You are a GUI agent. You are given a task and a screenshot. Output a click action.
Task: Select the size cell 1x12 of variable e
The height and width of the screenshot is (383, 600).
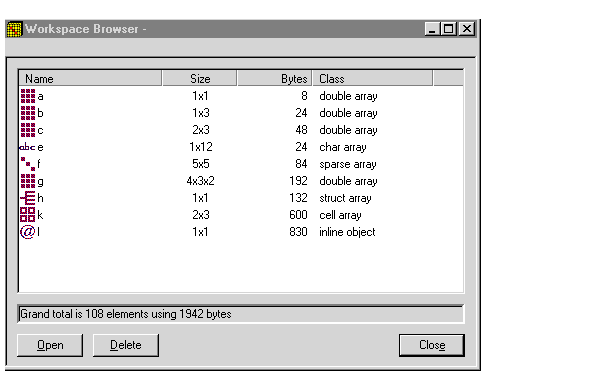click(x=201, y=147)
